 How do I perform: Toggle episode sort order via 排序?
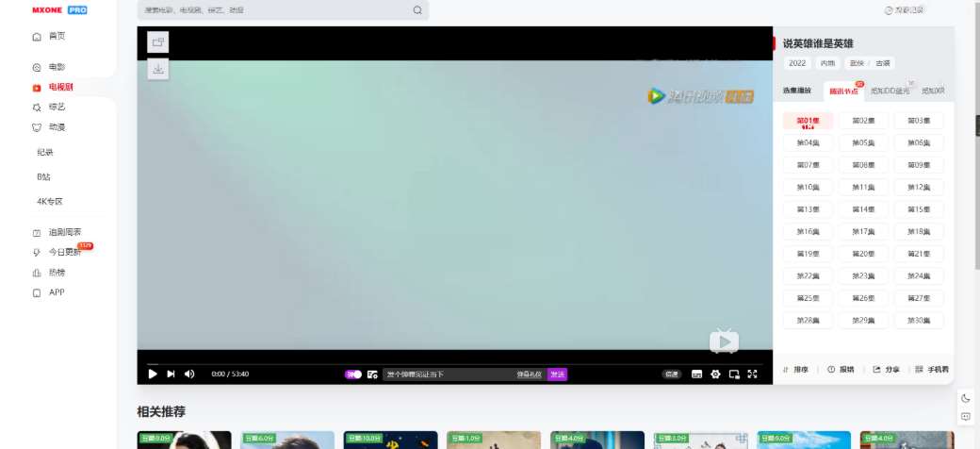[x=796, y=370]
